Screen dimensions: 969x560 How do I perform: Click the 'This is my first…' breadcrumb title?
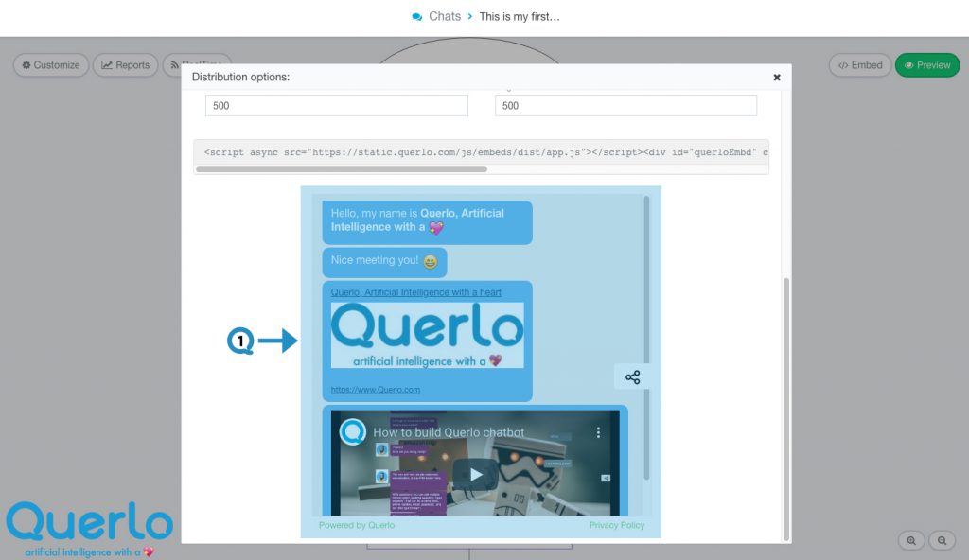(520, 17)
